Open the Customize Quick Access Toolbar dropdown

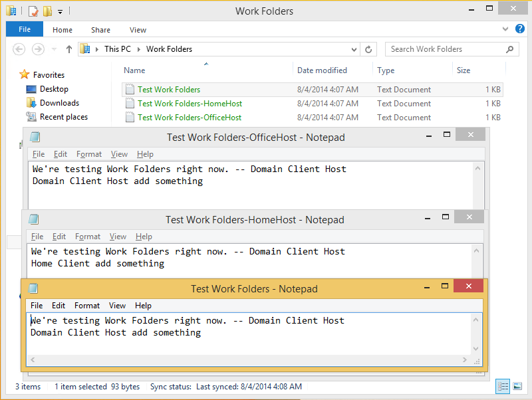tap(60, 12)
